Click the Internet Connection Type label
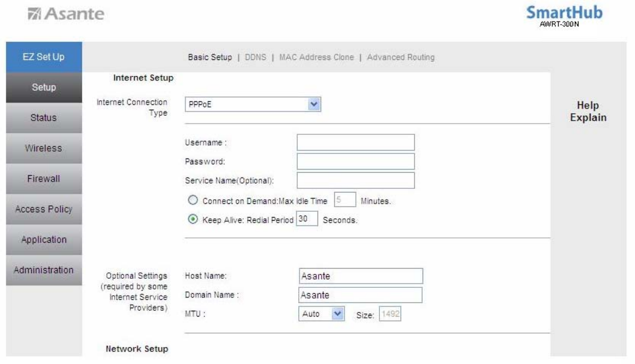This screenshot has height=364, width=635. [x=132, y=107]
